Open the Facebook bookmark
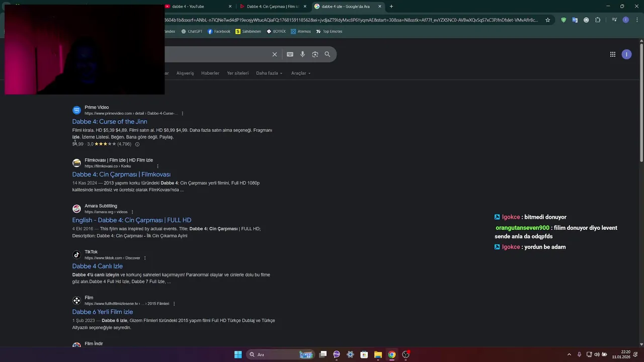The image size is (644, 362). pos(219,31)
